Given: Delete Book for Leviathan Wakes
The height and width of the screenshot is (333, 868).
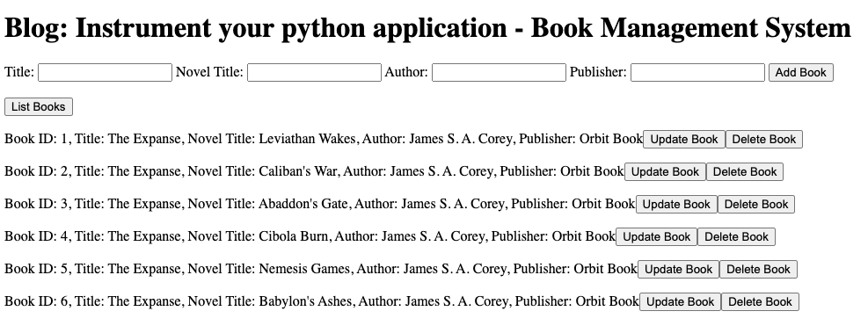Looking at the screenshot, I should pyautogui.click(x=764, y=140).
